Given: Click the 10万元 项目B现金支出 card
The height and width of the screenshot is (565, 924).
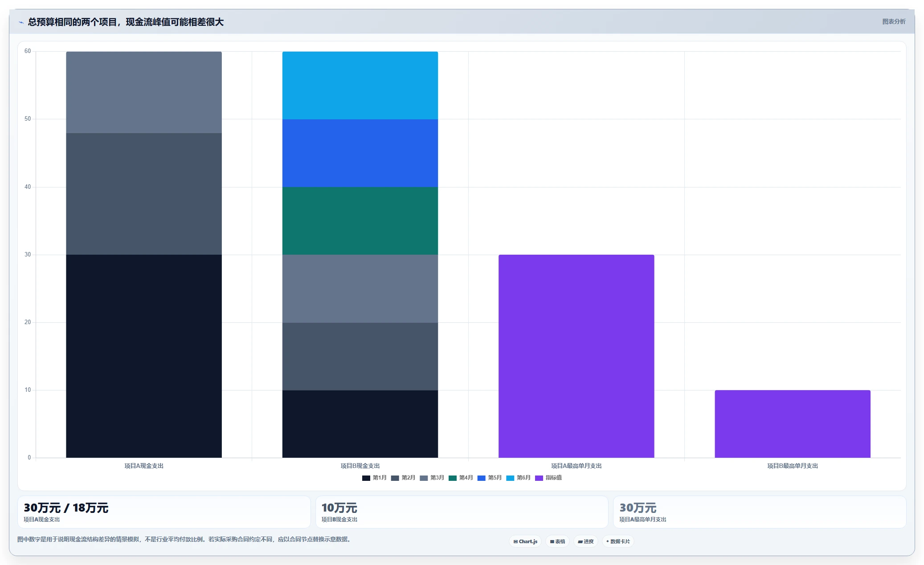Looking at the screenshot, I should (462, 512).
